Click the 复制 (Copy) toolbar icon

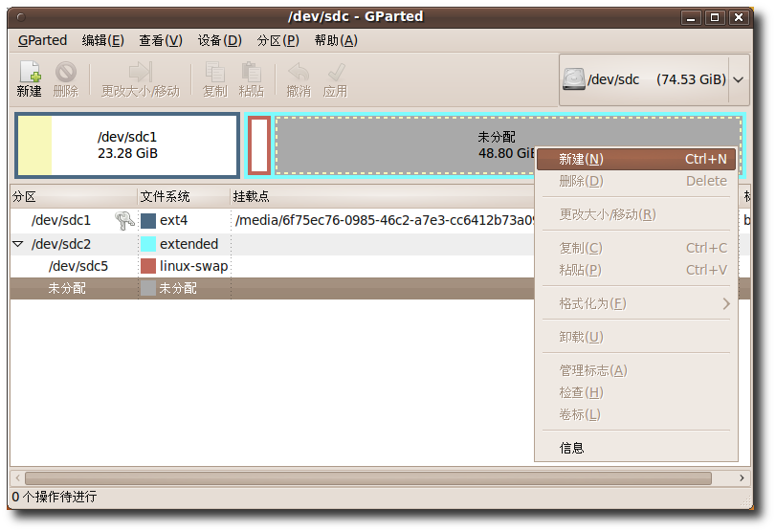pyautogui.click(x=214, y=79)
